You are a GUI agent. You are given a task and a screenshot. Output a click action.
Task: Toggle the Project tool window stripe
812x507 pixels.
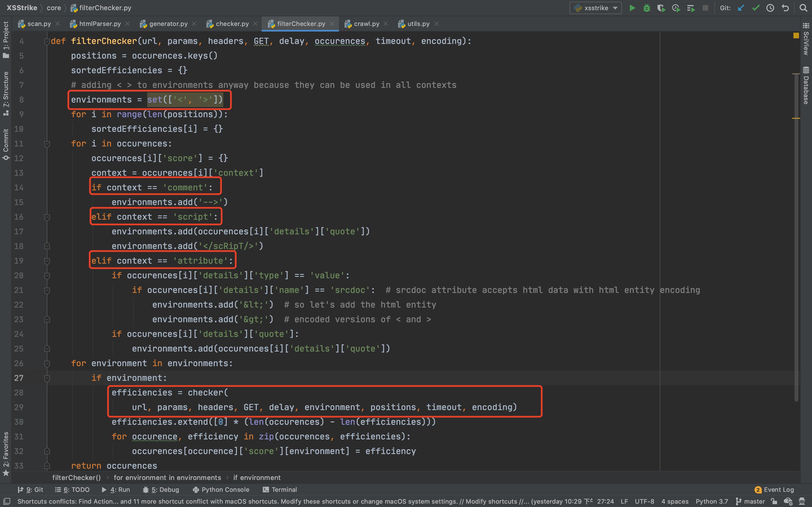pyautogui.click(x=6, y=39)
